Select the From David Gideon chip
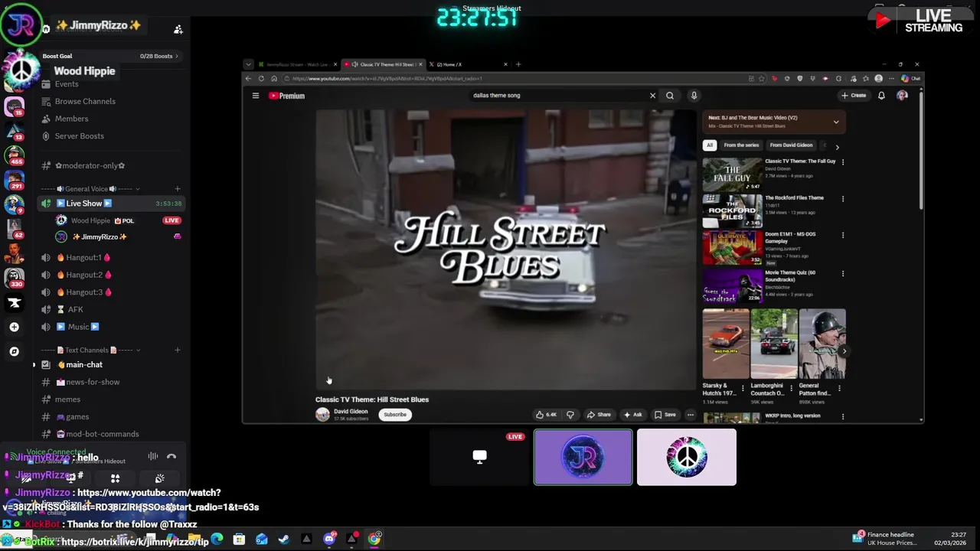980x551 pixels. [791, 145]
